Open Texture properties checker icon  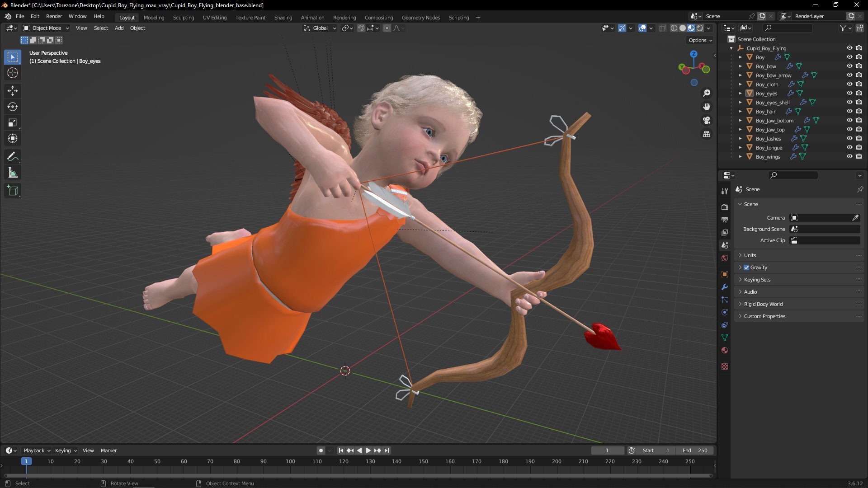tap(725, 366)
